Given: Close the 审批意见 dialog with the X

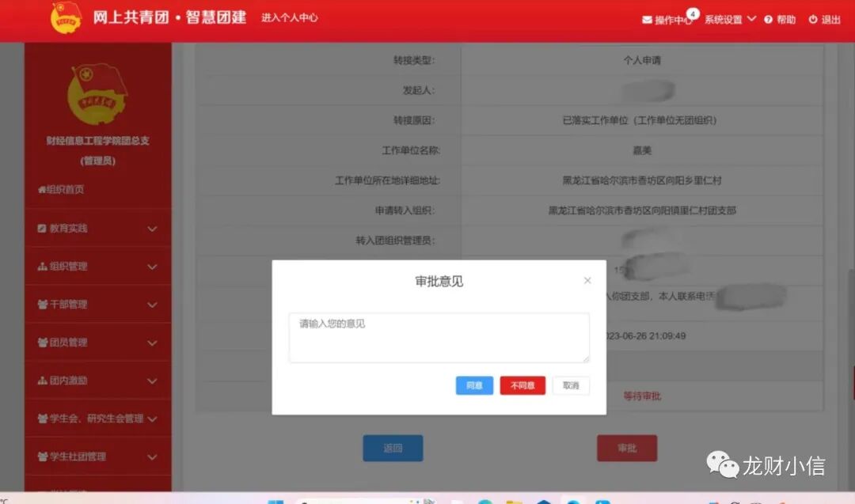Looking at the screenshot, I should coord(587,280).
